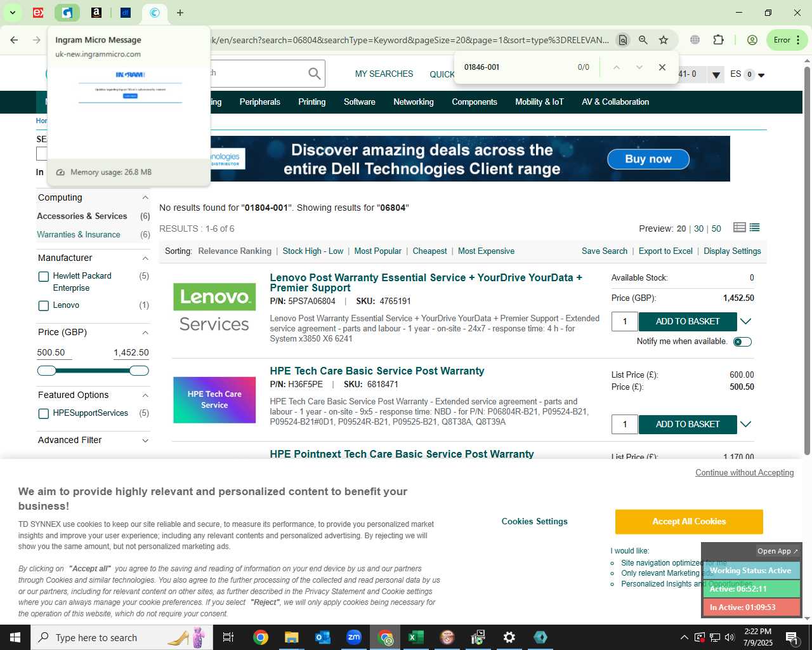Image resolution: width=812 pixels, height=650 pixels.
Task: Open the tab search dropdown arrow
Action: pyautogui.click(x=12, y=13)
